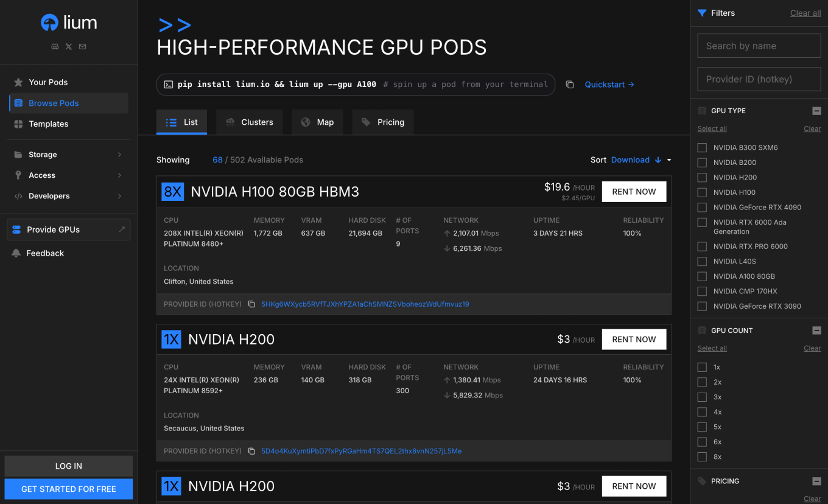Click the email envelope icon
Image resolution: width=828 pixels, height=504 pixels.
click(82, 46)
